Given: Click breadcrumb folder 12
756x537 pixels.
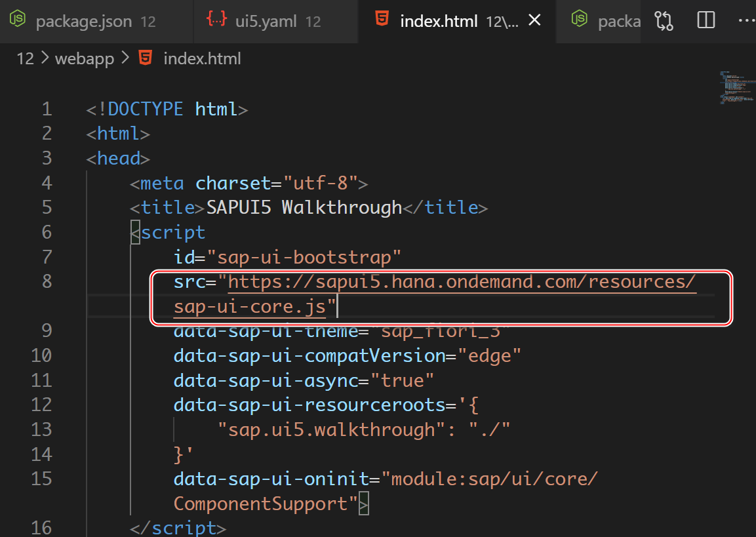Looking at the screenshot, I should point(25,59).
